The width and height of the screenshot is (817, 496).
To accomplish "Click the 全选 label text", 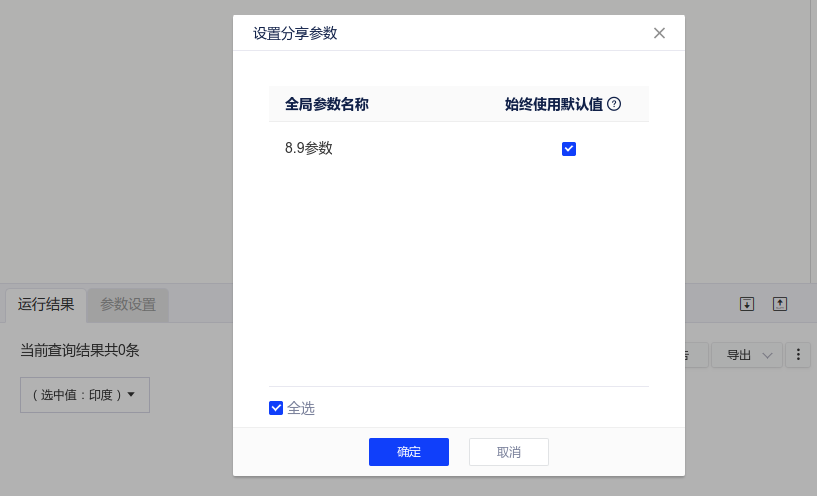I will [x=301, y=408].
